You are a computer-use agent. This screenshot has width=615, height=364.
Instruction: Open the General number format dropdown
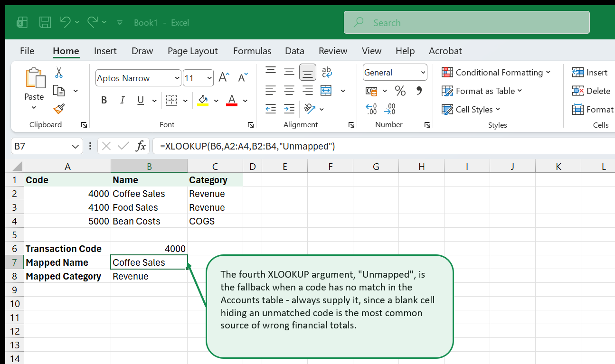[x=423, y=73]
